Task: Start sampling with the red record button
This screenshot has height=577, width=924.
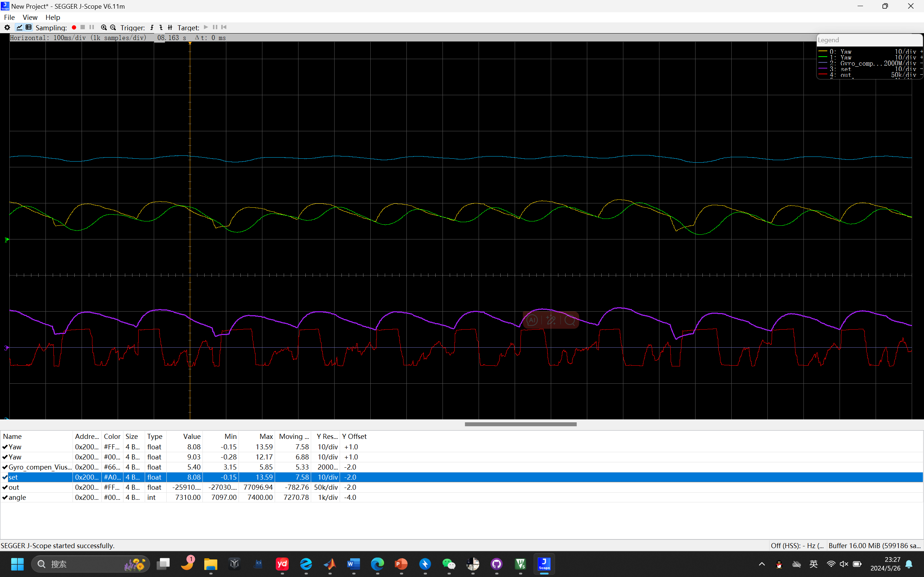Action: click(x=74, y=27)
